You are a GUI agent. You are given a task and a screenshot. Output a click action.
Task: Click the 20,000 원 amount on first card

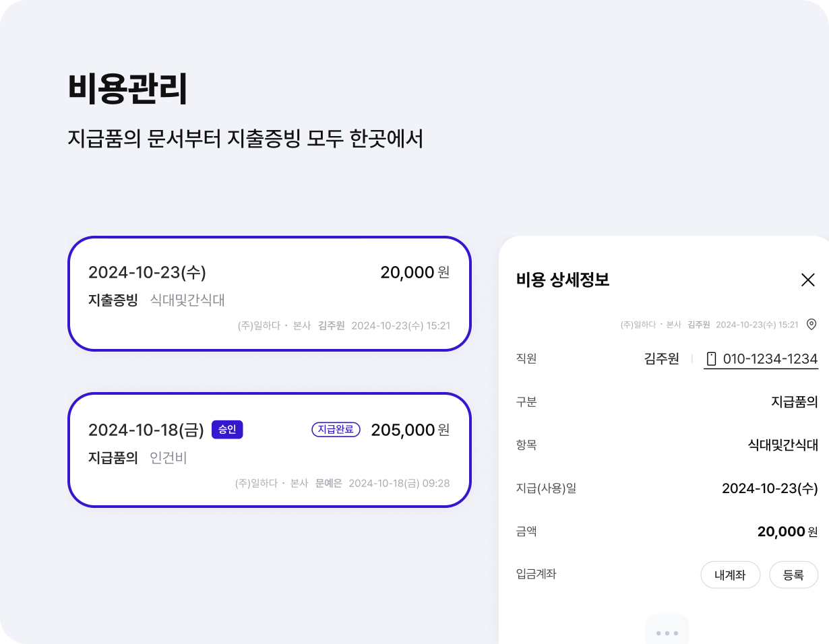(415, 272)
